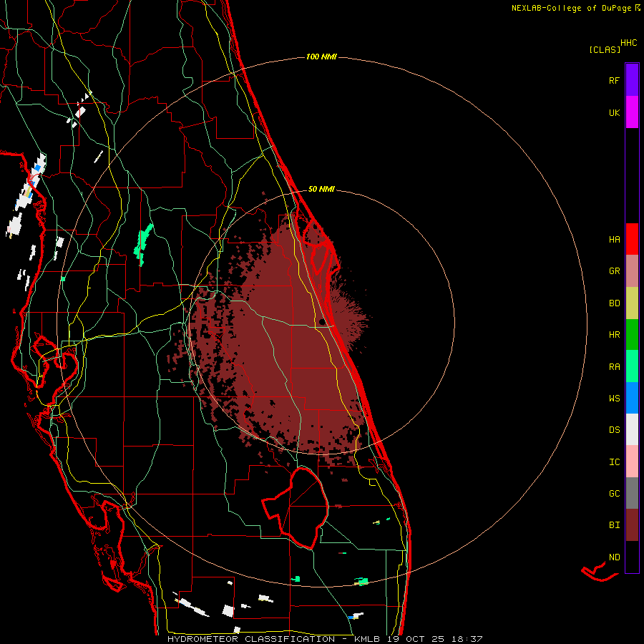Click the "NEXLAB-College of DuPage" text
The width and height of the screenshot is (644, 644).
tap(571, 8)
